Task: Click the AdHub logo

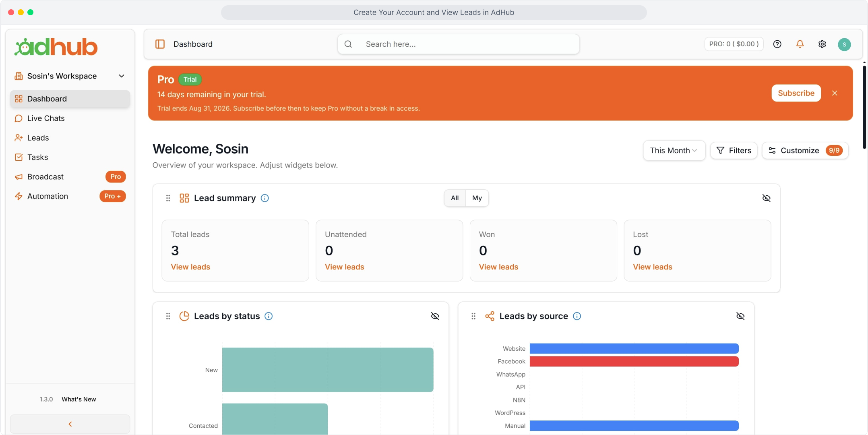Action: 56,47
